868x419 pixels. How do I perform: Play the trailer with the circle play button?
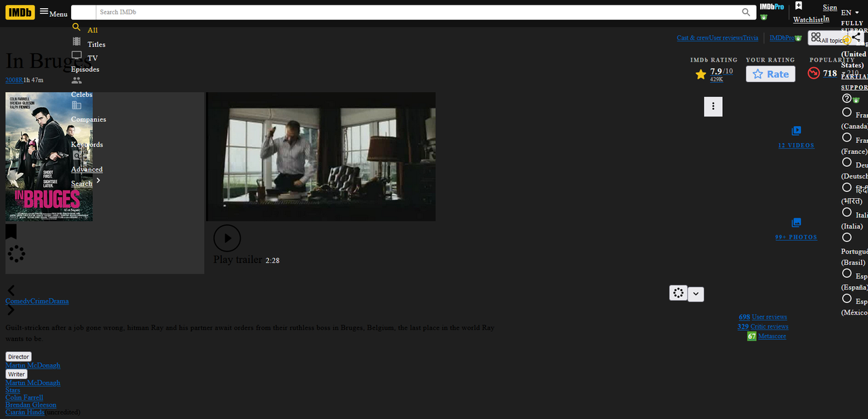tap(227, 238)
